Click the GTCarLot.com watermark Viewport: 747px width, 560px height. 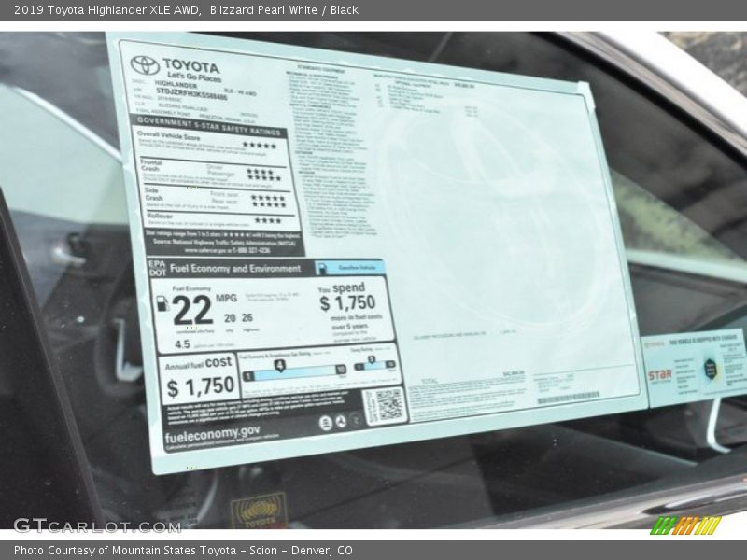[x=97, y=525]
